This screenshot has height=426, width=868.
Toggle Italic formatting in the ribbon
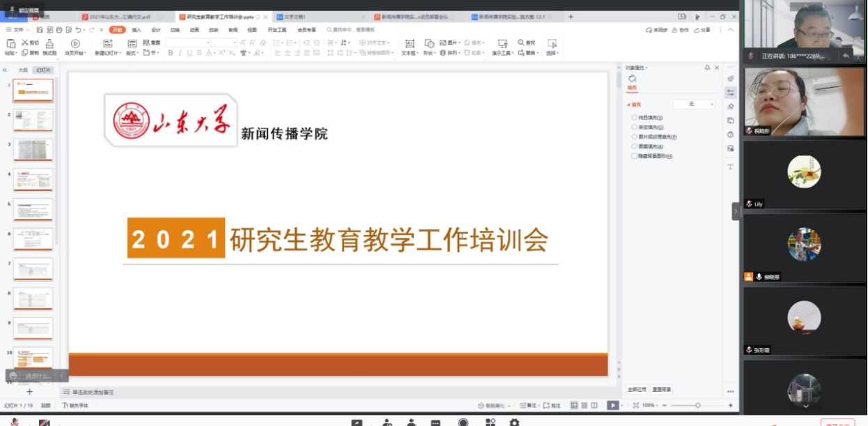click(180, 53)
